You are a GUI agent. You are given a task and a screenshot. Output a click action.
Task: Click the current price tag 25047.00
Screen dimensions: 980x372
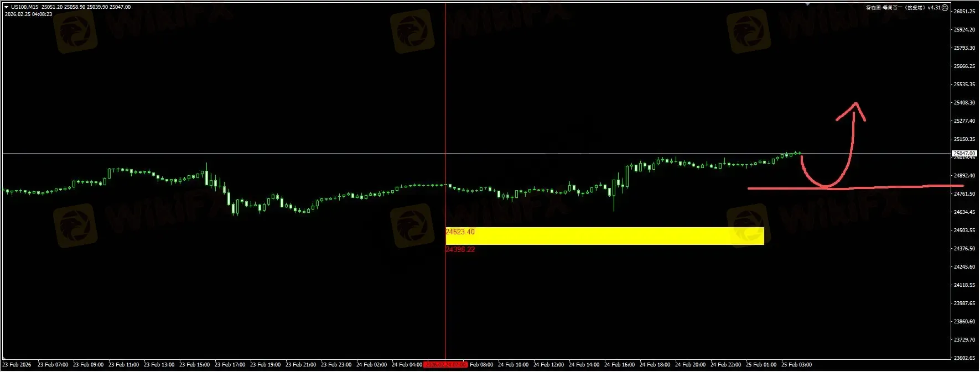(x=964, y=154)
